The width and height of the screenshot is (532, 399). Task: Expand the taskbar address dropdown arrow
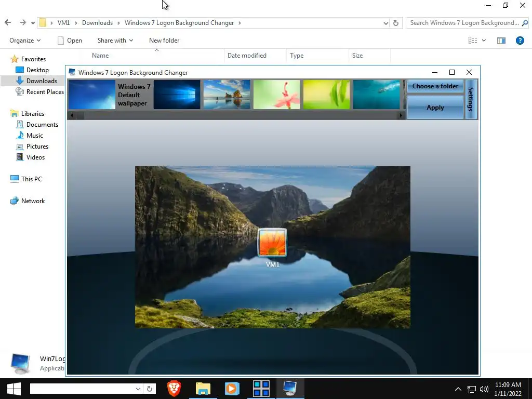(x=138, y=389)
